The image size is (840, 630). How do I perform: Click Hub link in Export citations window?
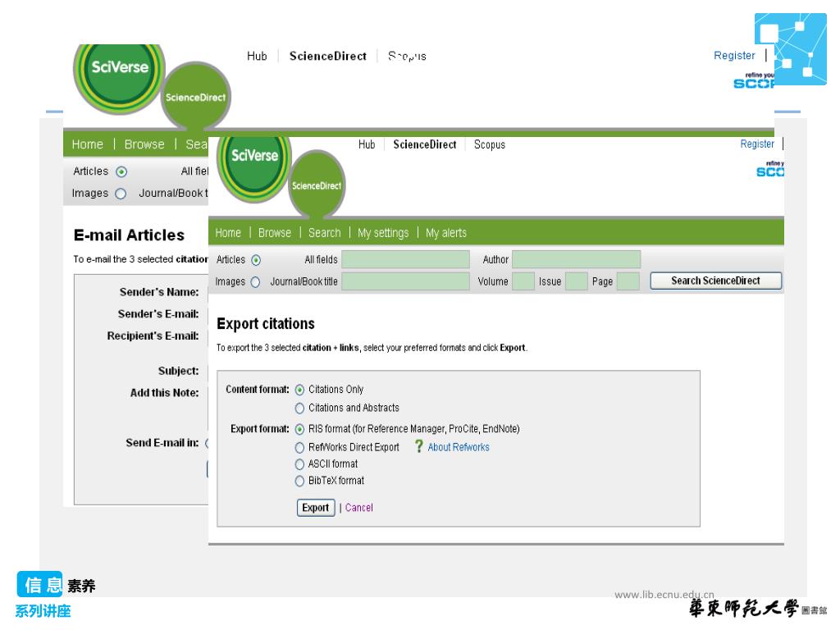367,144
